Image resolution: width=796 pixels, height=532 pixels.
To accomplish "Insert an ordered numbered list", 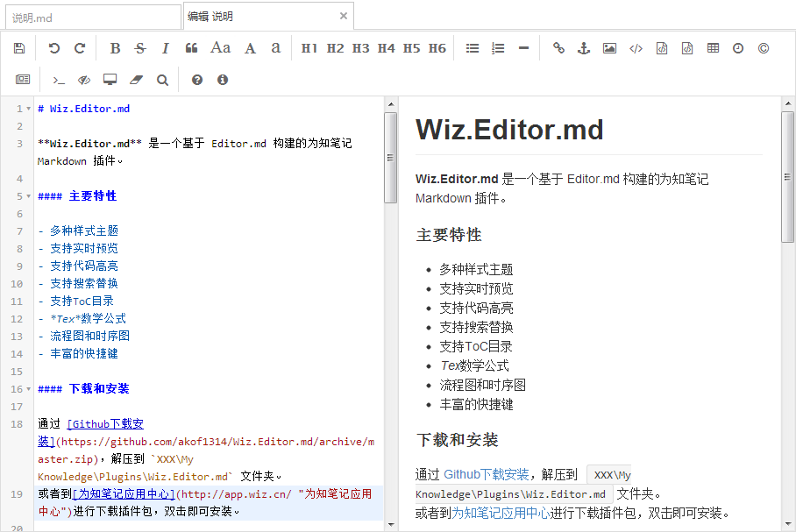I will (498, 48).
